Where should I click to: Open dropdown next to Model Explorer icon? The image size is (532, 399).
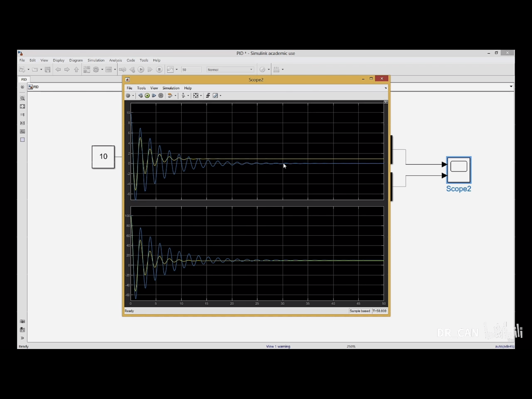pos(115,70)
